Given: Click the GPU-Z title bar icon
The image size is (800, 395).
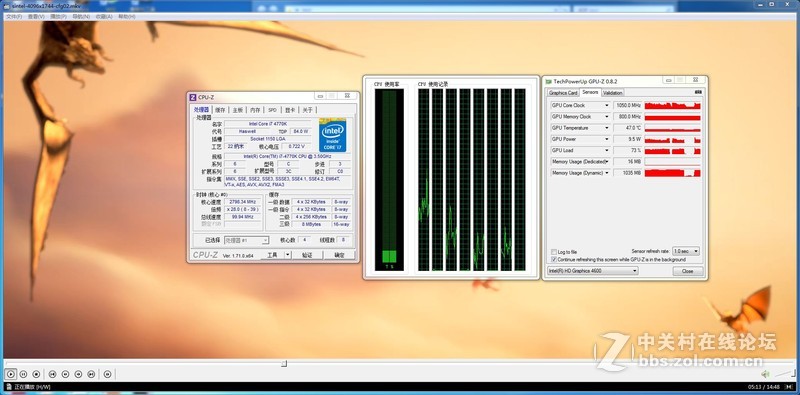Looking at the screenshot, I should 548,81.
